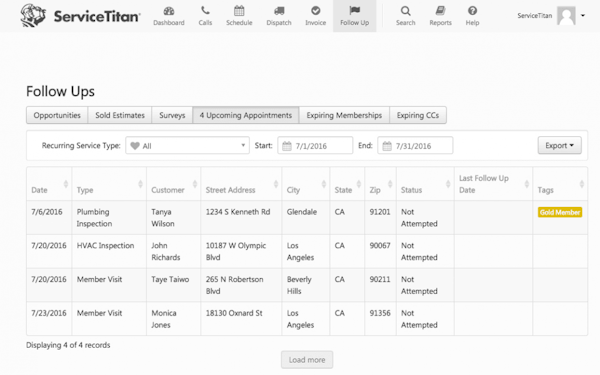Image resolution: width=600 pixels, height=375 pixels.
Task: Open the Recurring Service Type dropdown
Action: pyautogui.click(x=188, y=146)
